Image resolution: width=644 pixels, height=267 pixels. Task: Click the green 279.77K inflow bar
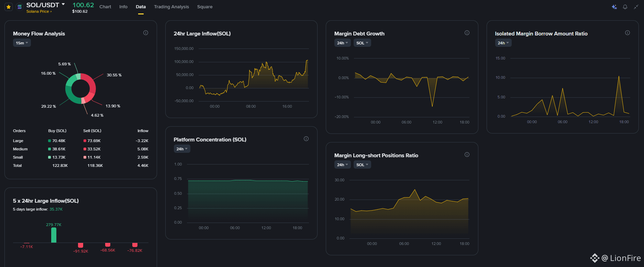(x=54, y=235)
